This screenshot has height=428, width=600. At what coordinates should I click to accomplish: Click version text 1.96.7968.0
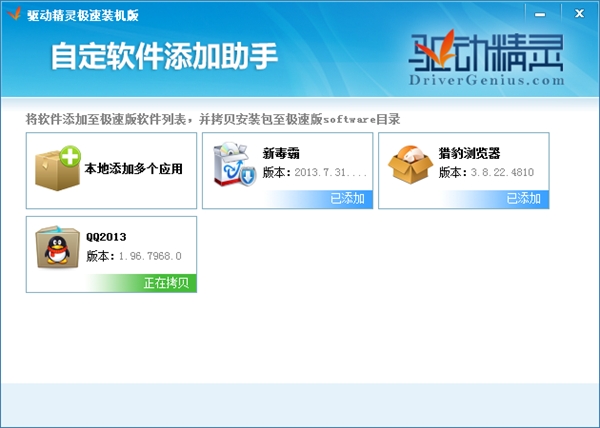[150, 256]
